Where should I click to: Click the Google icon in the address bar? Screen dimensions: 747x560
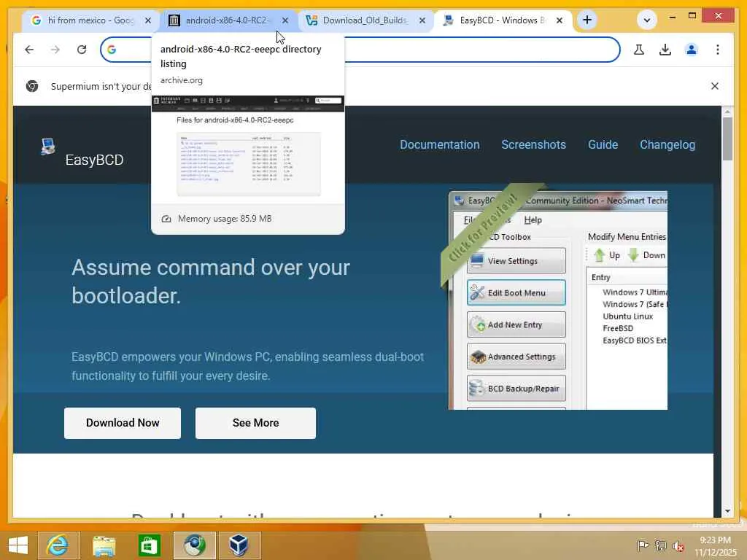coord(112,50)
